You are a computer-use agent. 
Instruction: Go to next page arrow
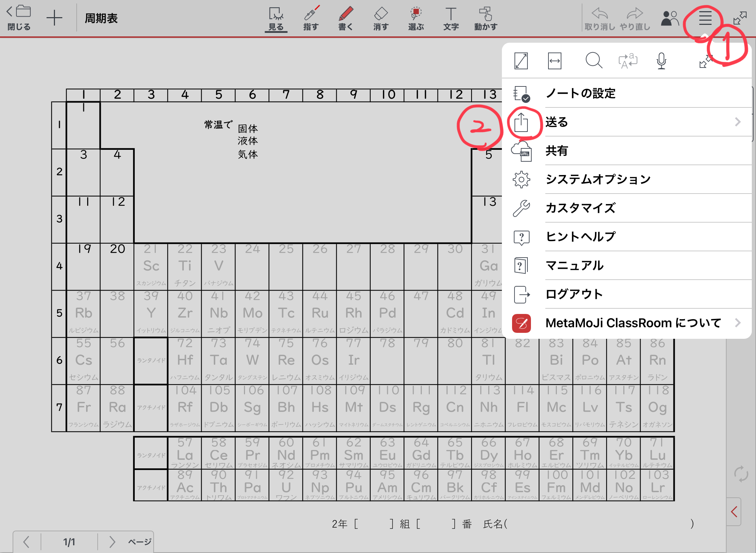click(x=112, y=542)
